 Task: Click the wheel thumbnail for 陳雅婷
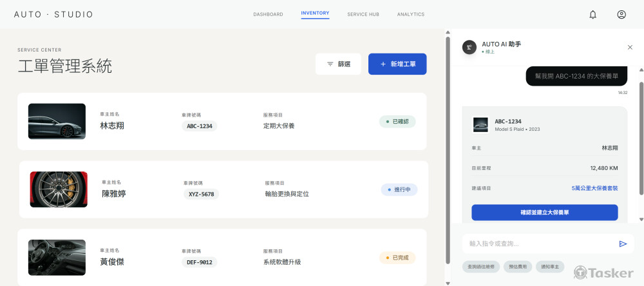(59, 189)
